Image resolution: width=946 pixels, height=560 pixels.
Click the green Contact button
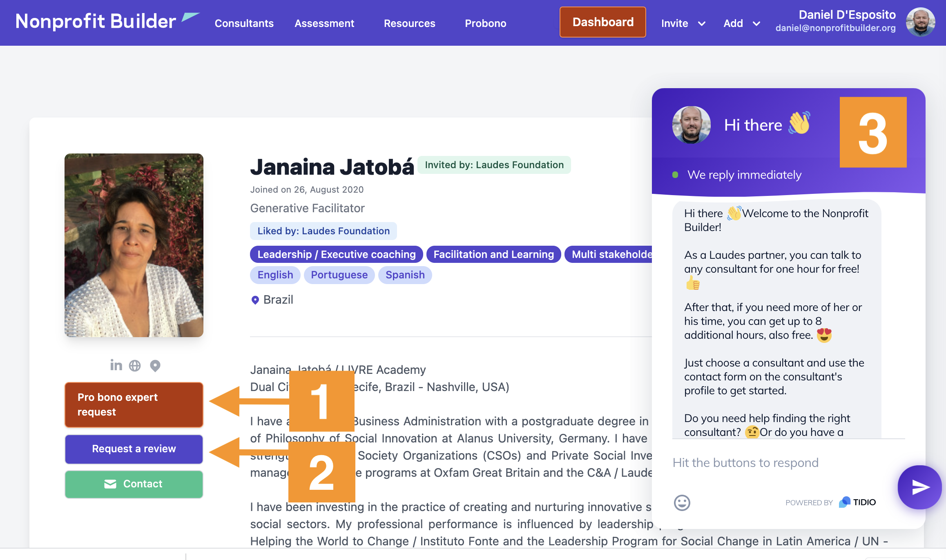click(134, 484)
